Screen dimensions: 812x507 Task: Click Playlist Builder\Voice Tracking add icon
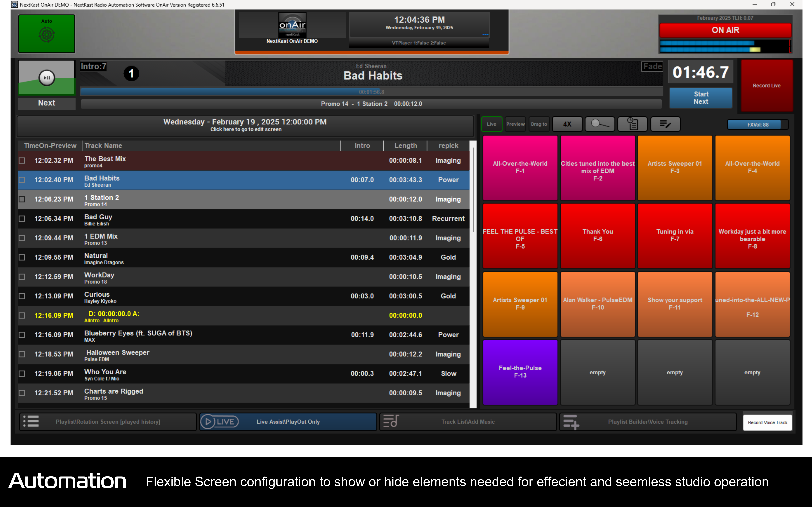571,422
